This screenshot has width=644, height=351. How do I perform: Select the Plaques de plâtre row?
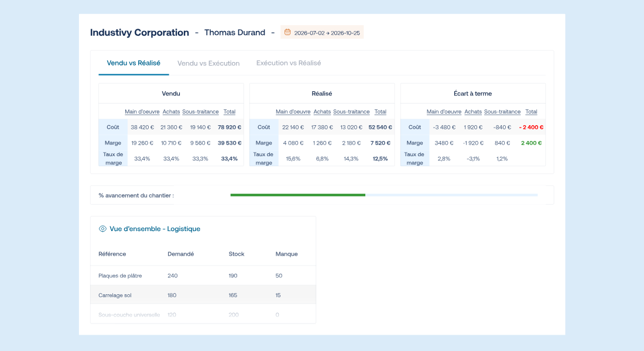203,276
